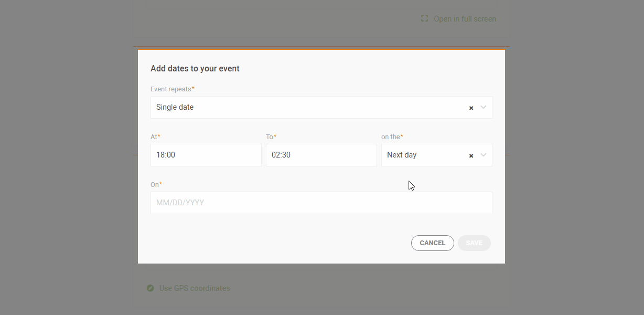
Task: Focus the At time field showing 18:00
Action: click(x=206, y=155)
